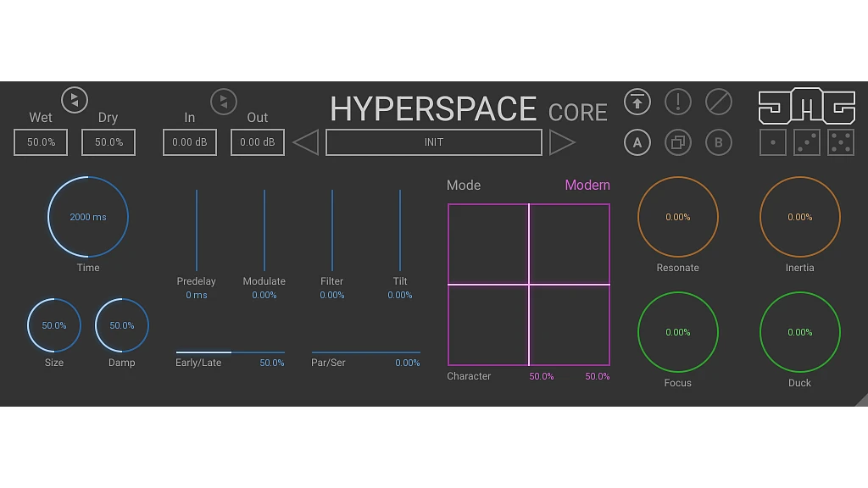This screenshot has width=868, height=488.
Task: Click the In 0.00 dB field
Action: pos(189,142)
